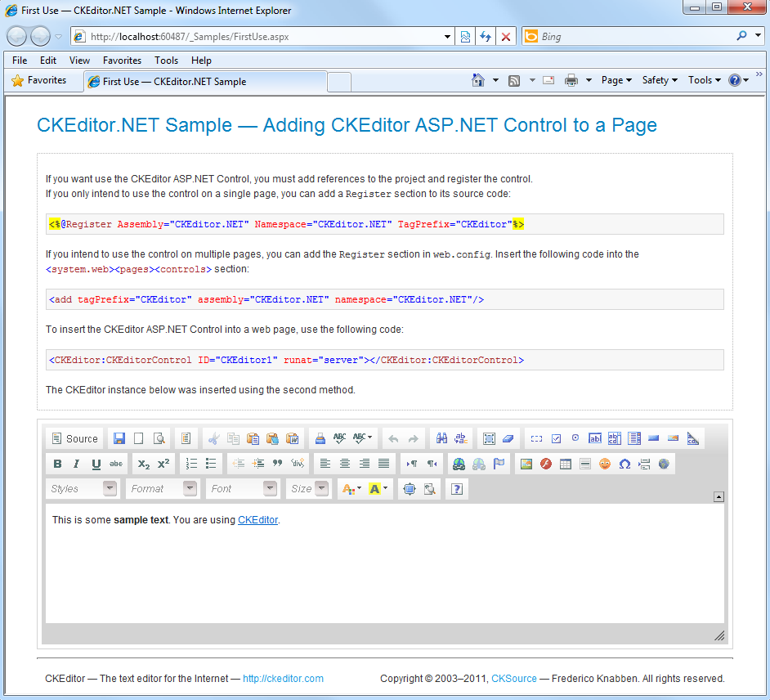Screen dimensions: 770x700
Task: Open the Safety dropdown in command bar
Action: [x=660, y=80]
